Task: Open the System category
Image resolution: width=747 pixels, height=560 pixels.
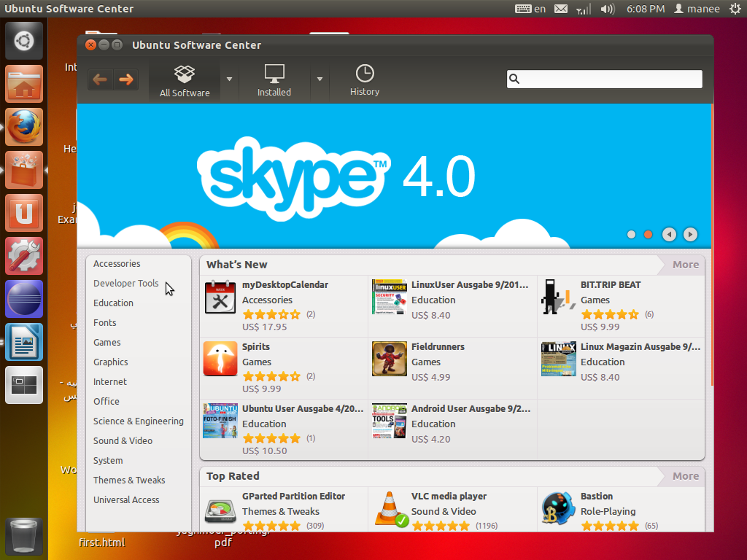Action: coord(108,461)
